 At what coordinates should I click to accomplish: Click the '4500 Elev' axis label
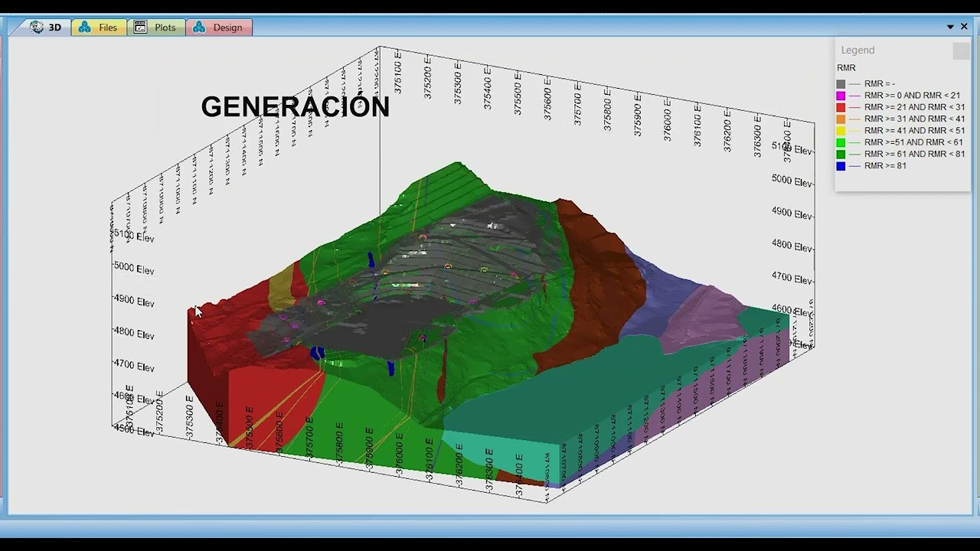tap(134, 430)
